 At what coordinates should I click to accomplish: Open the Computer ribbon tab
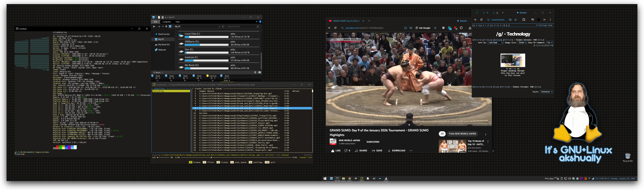166,22
